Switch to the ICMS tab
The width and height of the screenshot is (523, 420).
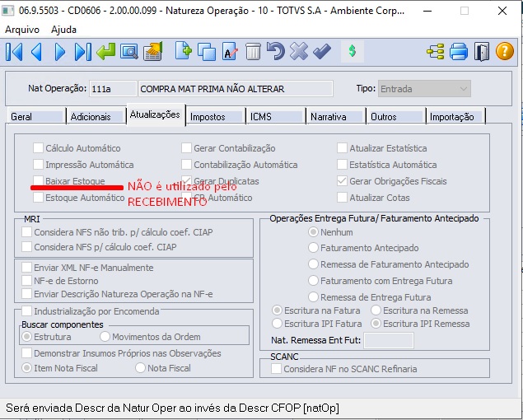[x=276, y=117]
